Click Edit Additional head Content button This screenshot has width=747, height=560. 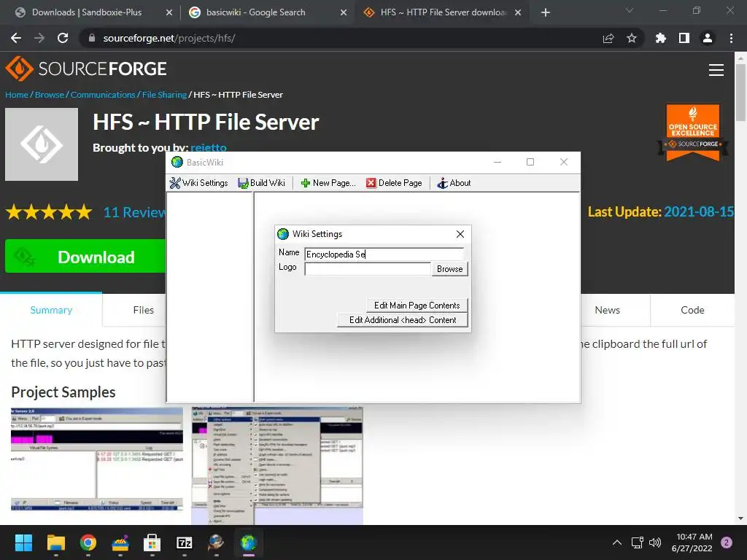click(x=403, y=320)
